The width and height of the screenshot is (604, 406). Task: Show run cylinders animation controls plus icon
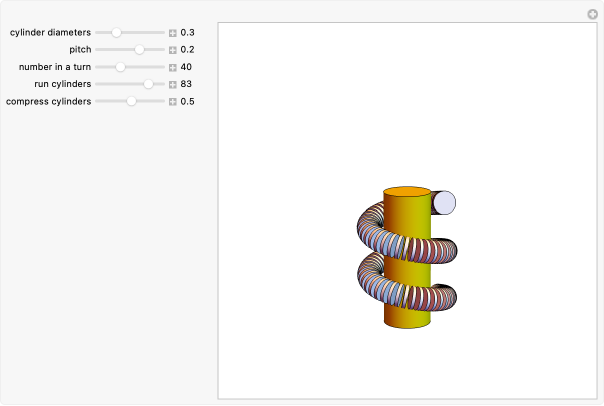(x=173, y=84)
